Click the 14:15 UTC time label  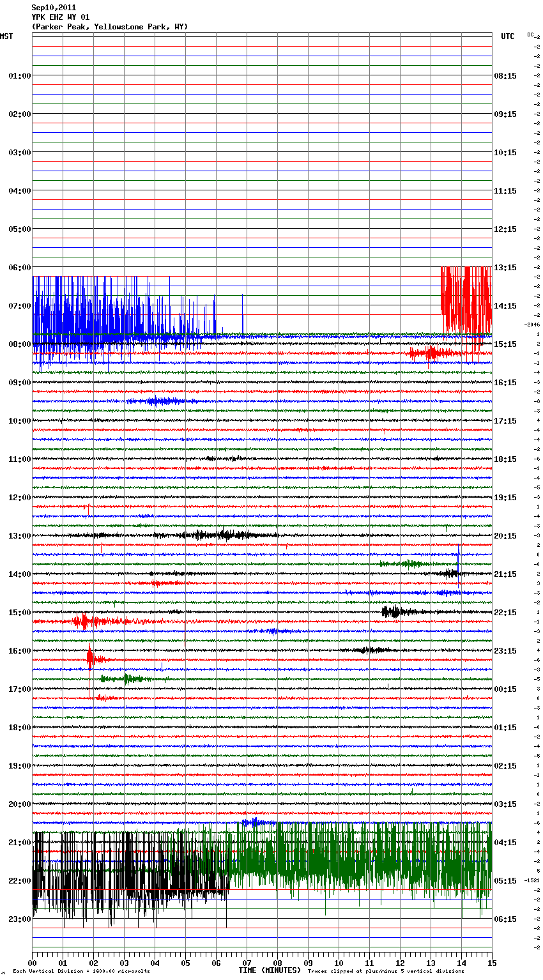(505, 306)
